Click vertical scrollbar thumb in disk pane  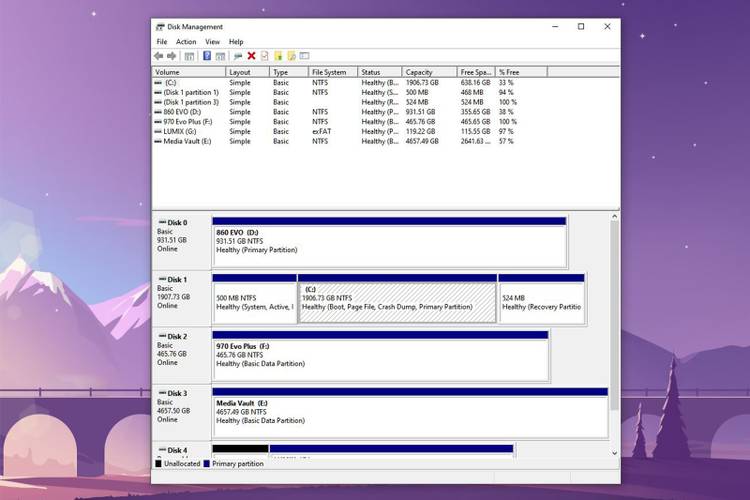tap(615, 316)
